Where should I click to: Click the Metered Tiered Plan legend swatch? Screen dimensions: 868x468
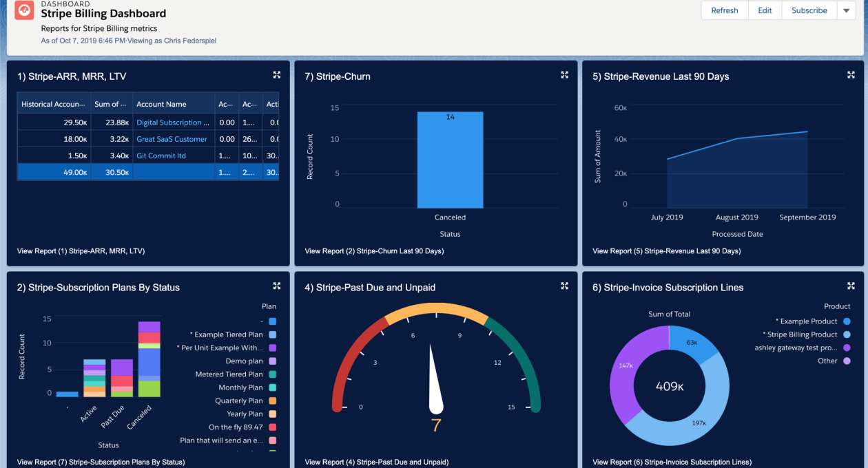(x=273, y=374)
